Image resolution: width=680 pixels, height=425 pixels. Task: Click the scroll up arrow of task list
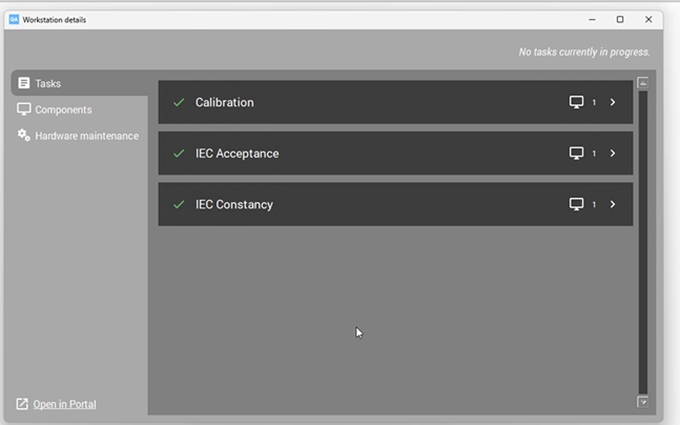tap(643, 83)
